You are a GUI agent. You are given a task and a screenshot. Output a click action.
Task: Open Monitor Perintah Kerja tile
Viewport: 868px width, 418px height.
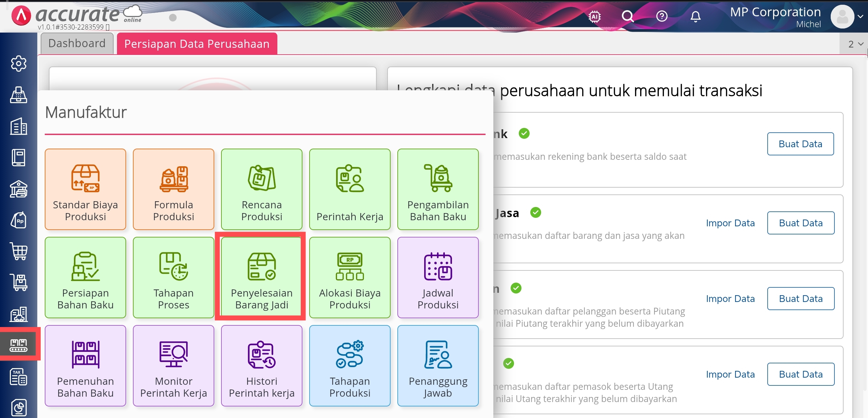click(x=174, y=365)
